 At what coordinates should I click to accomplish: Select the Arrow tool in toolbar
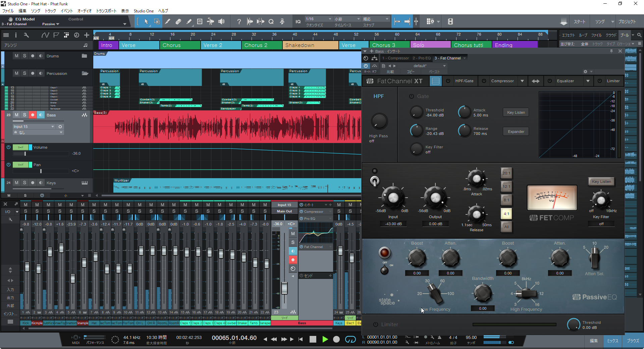click(146, 21)
